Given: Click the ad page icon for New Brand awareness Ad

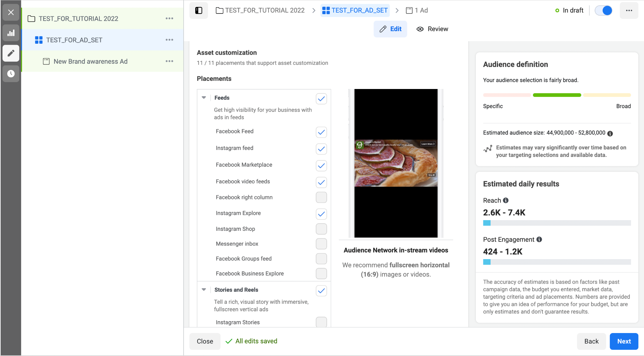Looking at the screenshot, I should [x=47, y=61].
